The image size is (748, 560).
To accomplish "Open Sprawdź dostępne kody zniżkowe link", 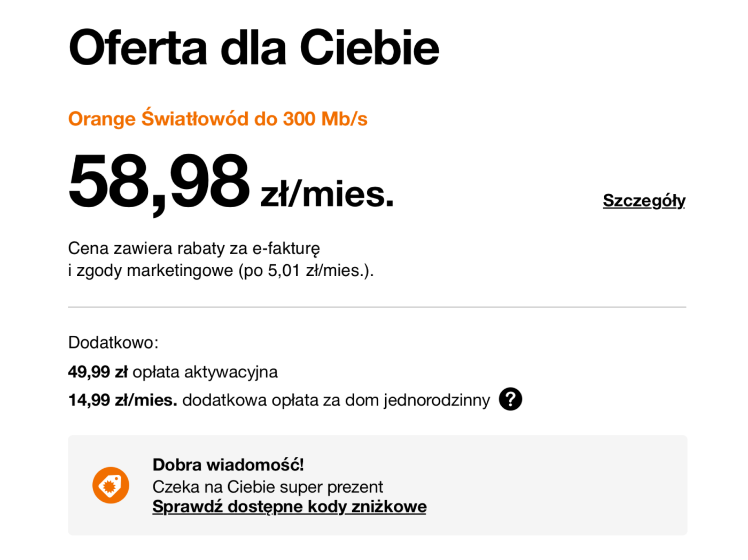I will coord(290,507).
